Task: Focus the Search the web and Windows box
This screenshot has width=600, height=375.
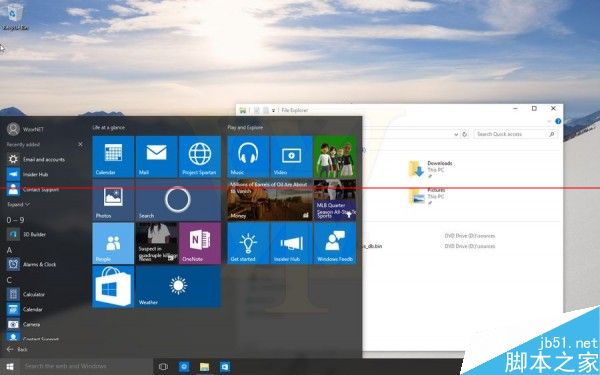Action: click(86, 366)
